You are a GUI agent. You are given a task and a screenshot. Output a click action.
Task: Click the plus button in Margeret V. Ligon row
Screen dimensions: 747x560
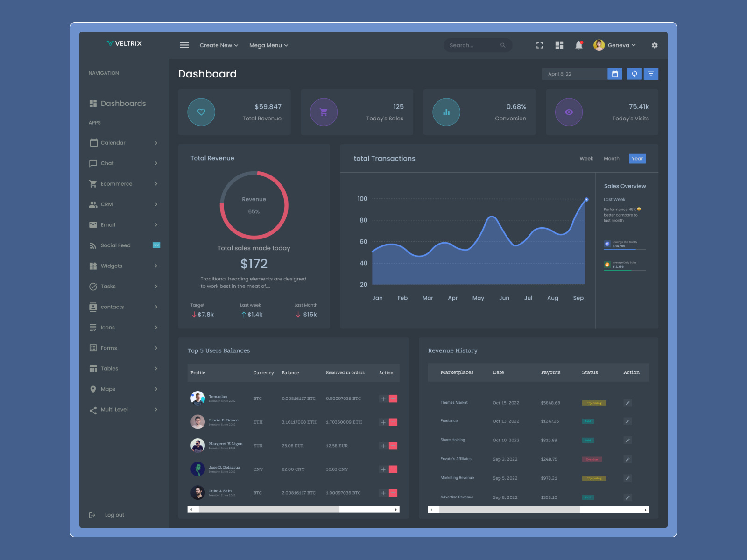(383, 446)
